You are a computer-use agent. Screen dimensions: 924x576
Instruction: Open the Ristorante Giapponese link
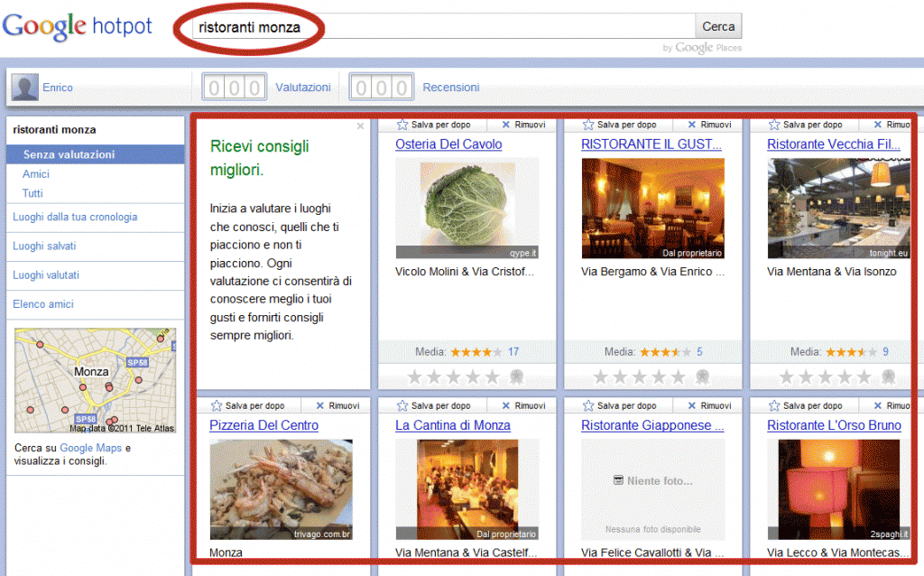[x=652, y=425]
